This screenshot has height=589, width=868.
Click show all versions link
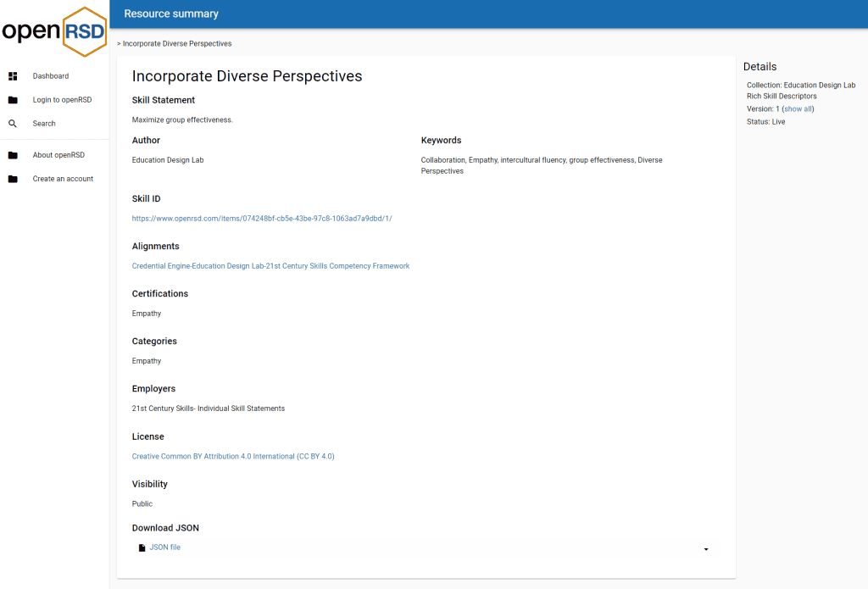coord(798,109)
